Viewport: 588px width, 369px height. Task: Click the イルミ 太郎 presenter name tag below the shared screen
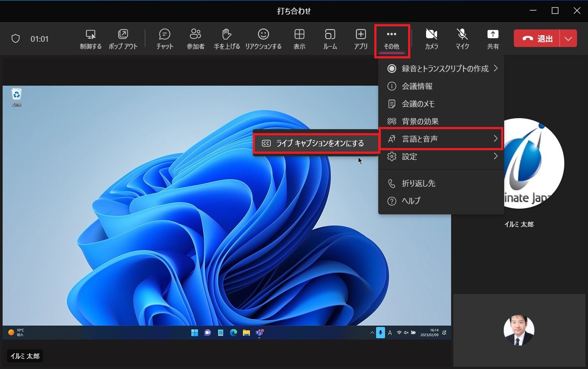(25, 356)
